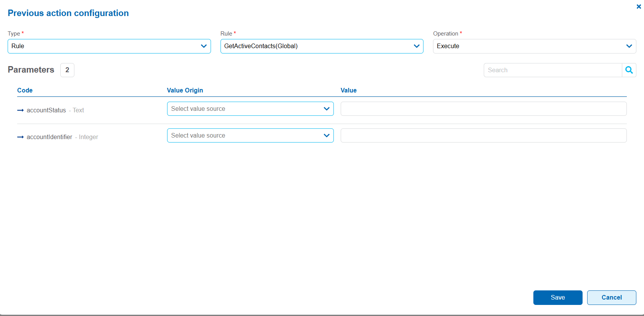Open the Operation dropdown showing Execute

[x=535, y=46]
